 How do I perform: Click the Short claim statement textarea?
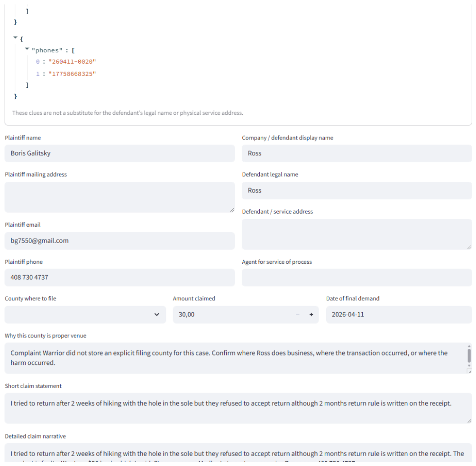[x=238, y=408]
